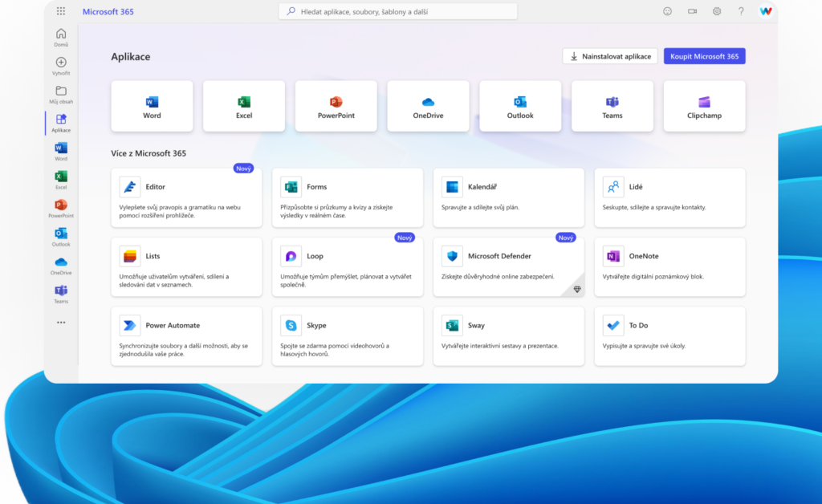Click Nainstalovat aplikace button
This screenshot has width=822, height=504.
[x=610, y=56]
